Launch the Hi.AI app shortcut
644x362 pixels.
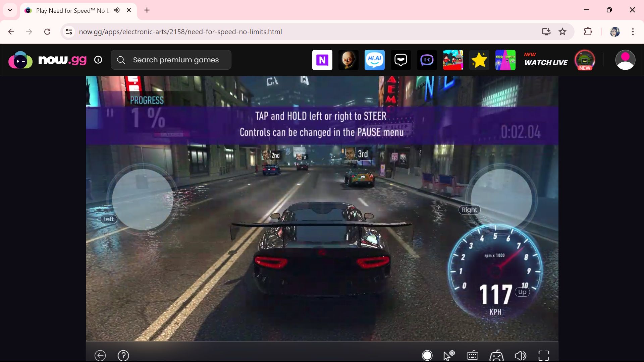click(374, 60)
